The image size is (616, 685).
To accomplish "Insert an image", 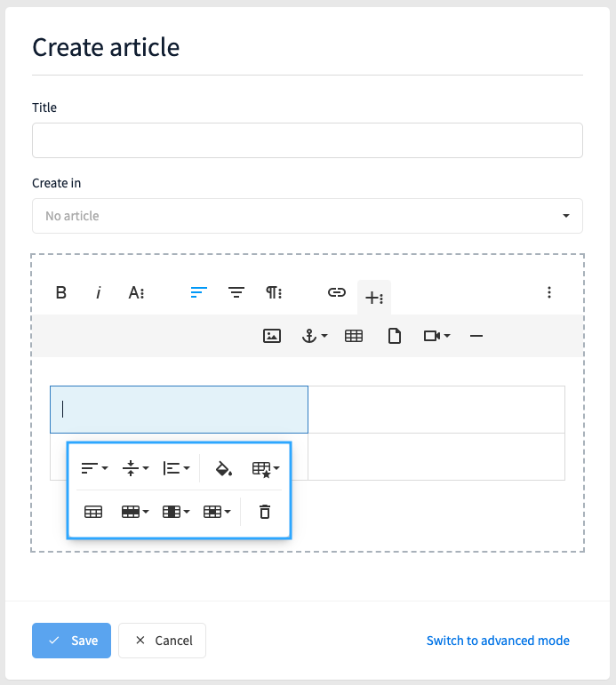I will (272, 336).
